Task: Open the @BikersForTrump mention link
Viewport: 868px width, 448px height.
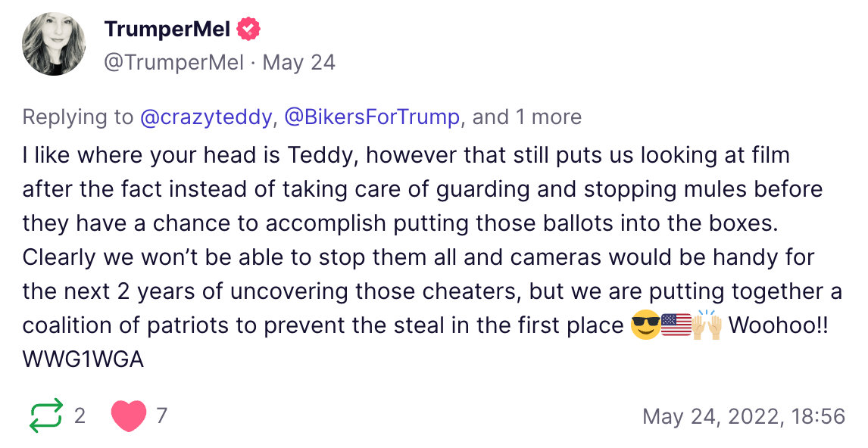Action: [371, 117]
